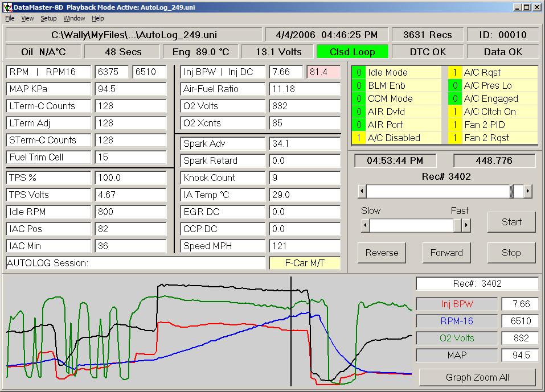Open the Window menu
The width and height of the screenshot is (545, 392).
74,18
